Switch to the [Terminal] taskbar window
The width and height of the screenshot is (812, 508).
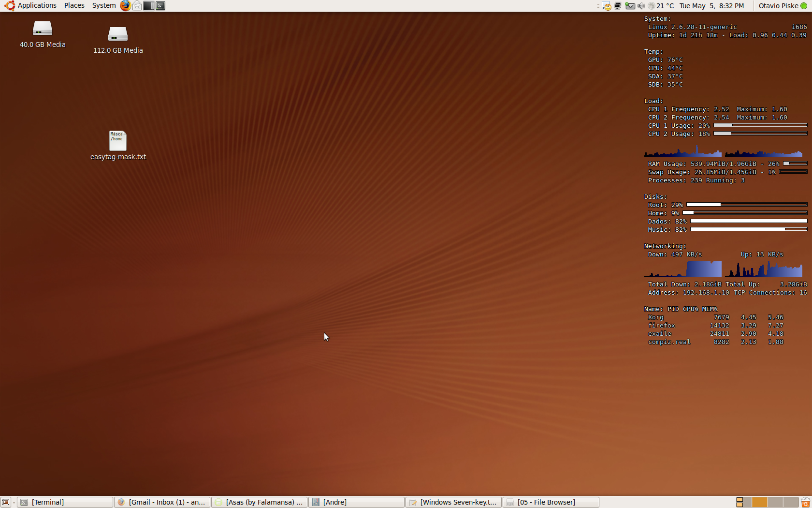pyautogui.click(x=65, y=502)
